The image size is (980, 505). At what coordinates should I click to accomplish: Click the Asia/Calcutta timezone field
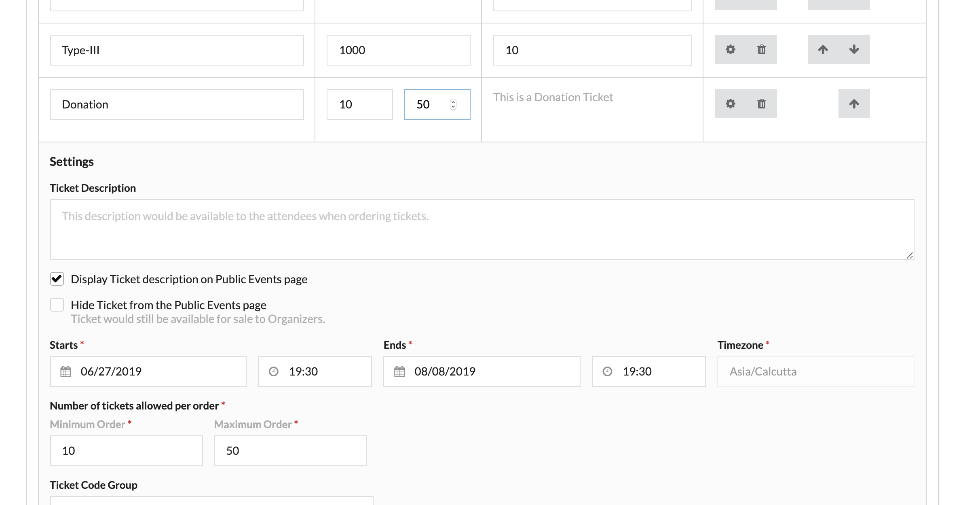pyautogui.click(x=815, y=371)
